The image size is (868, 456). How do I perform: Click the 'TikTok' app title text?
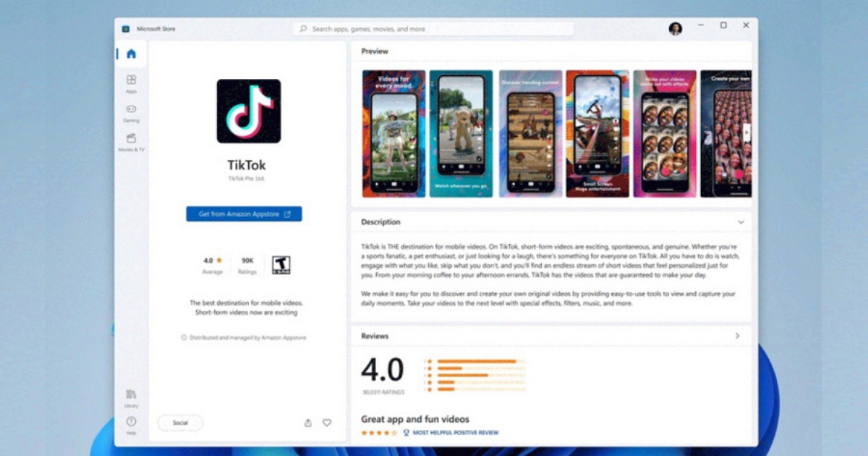tap(247, 164)
